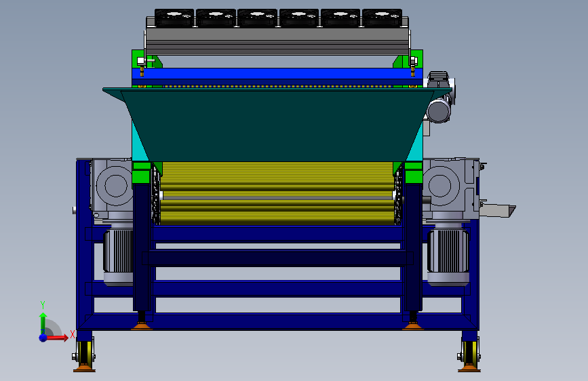588x381 pixels.
Task: Select the rightmost black cooling fan on top
Action: click(382, 18)
